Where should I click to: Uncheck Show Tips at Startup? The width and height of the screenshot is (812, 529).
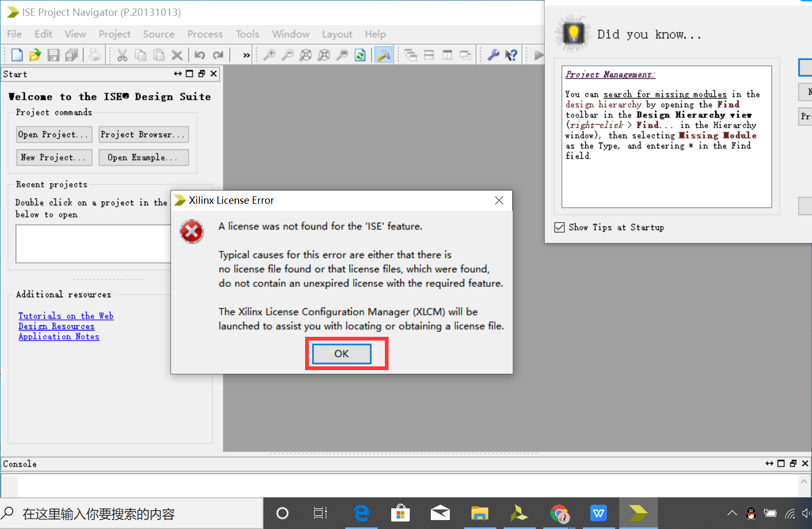click(x=560, y=228)
